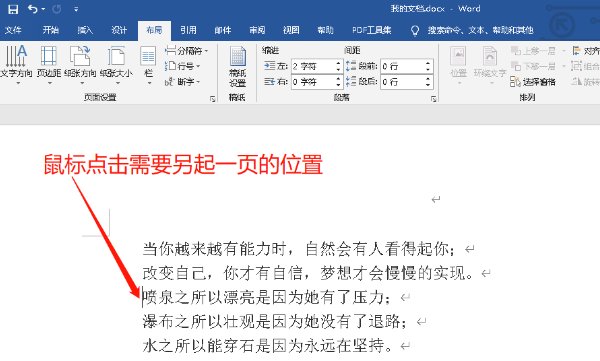600x361 pixels.
Task: Click the line 喷泉之所以漂亮
Action: tap(267, 297)
